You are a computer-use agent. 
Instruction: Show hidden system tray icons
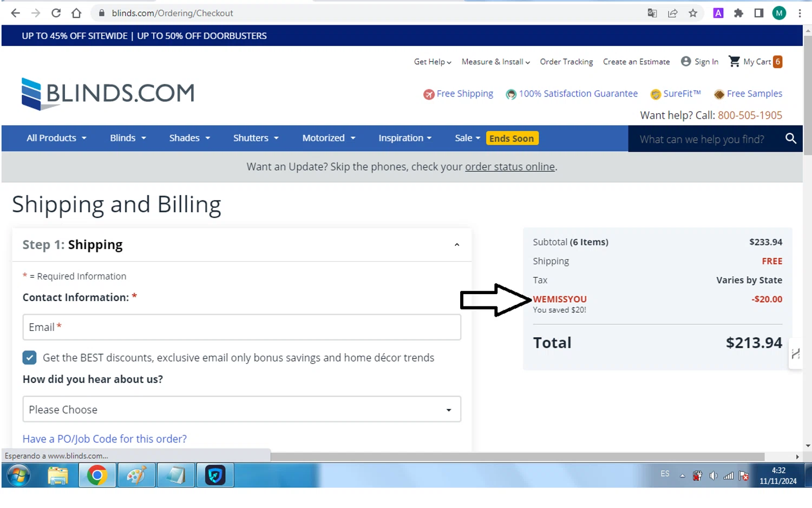point(682,476)
